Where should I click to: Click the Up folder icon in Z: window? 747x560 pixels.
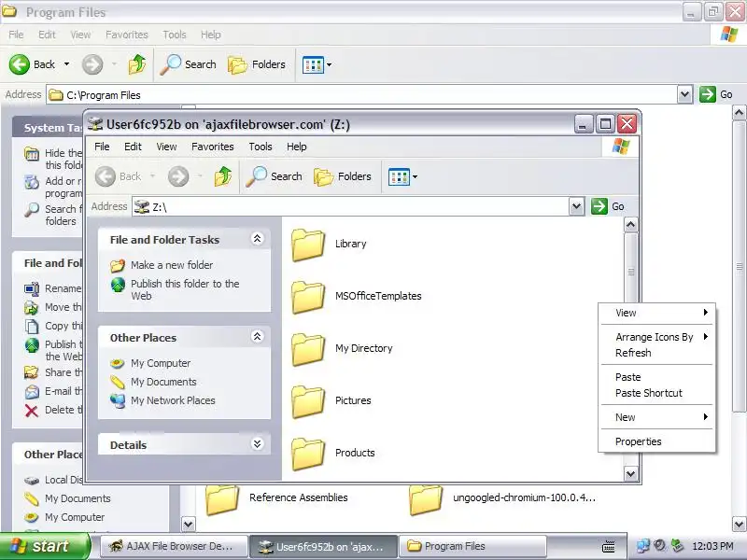click(x=223, y=176)
